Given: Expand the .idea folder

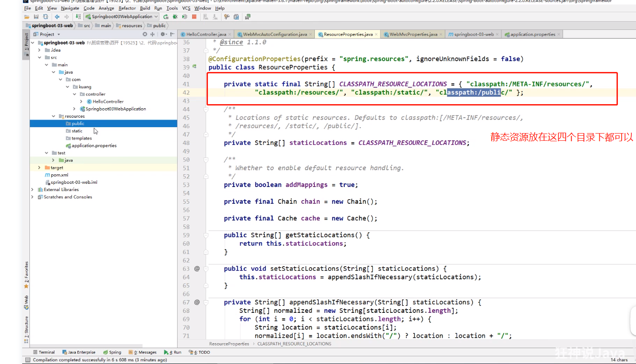Looking at the screenshot, I should [x=39, y=50].
